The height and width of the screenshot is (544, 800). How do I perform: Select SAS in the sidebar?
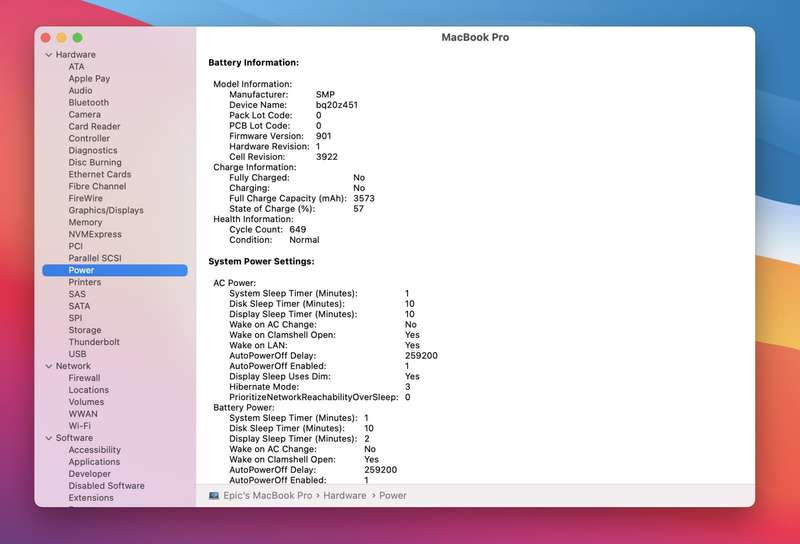tap(77, 294)
